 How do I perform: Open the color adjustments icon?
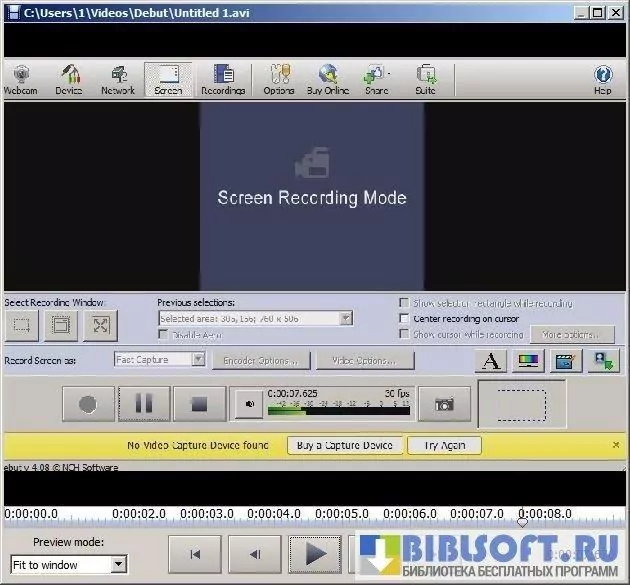click(529, 361)
